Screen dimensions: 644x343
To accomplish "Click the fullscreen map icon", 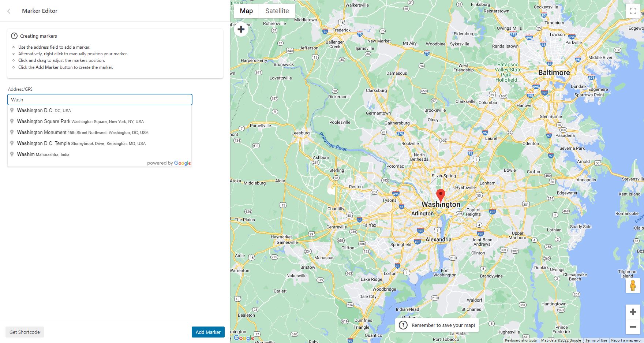I will click(x=633, y=11).
